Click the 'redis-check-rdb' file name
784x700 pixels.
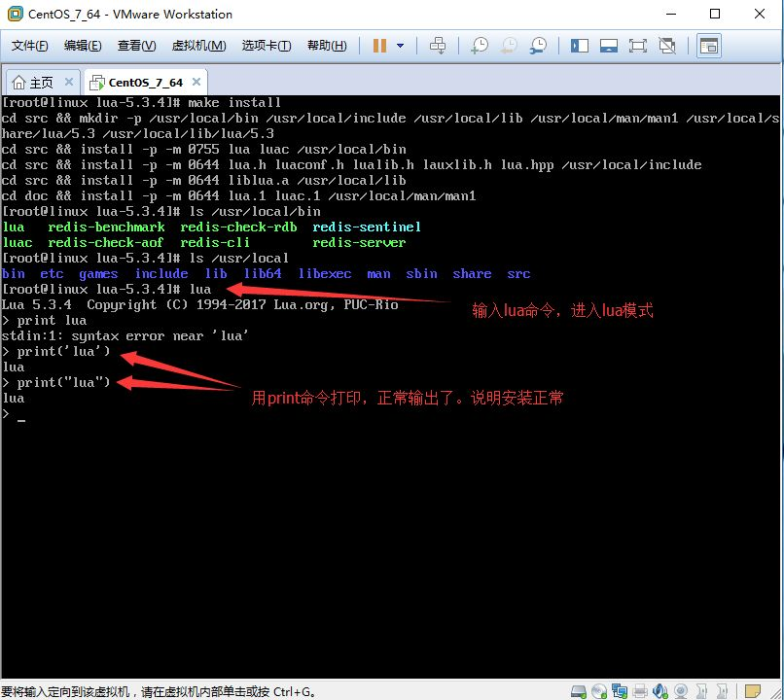pyautogui.click(x=238, y=227)
